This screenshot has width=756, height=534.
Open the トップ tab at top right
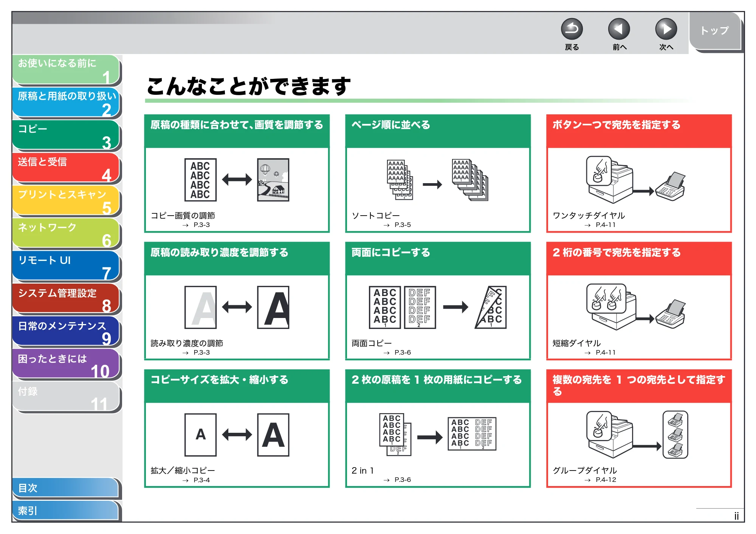(x=715, y=31)
